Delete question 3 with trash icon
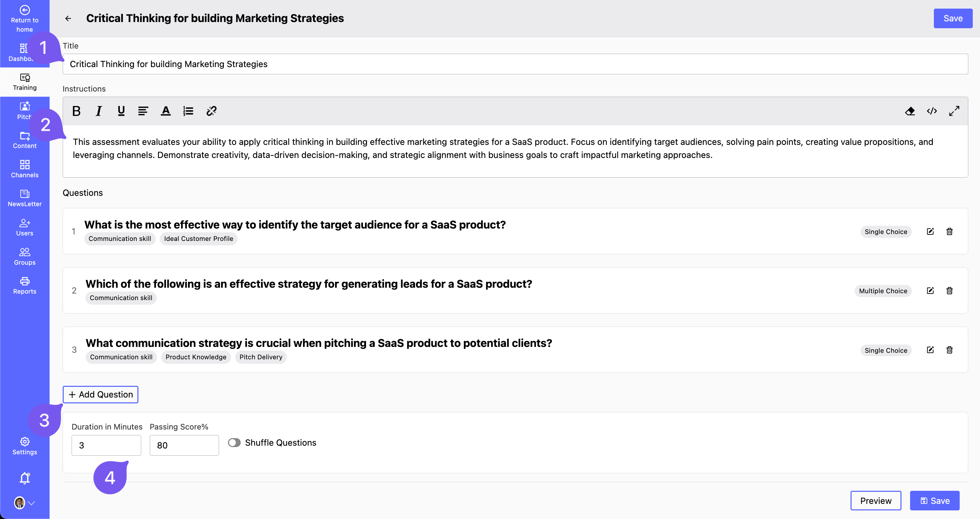Image resolution: width=980 pixels, height=519 pixels. pyautogui.click(x=950, y=350)
